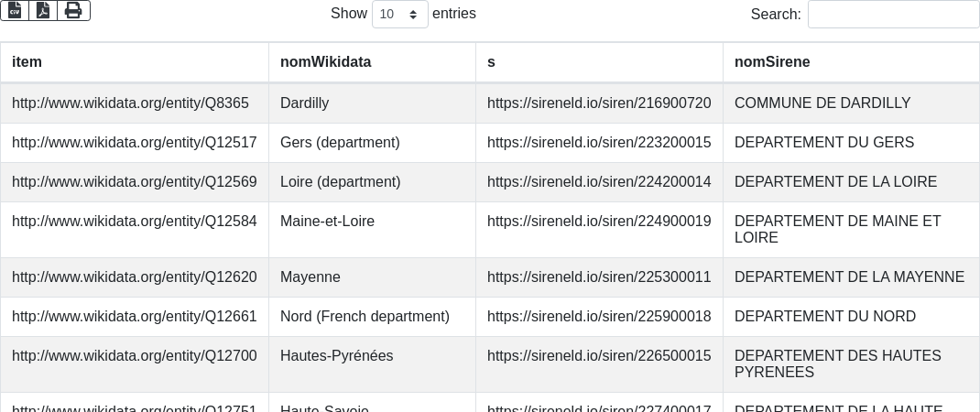The image size is (980, 412).
Task: Print the table using printer icon
Action: 73,10
